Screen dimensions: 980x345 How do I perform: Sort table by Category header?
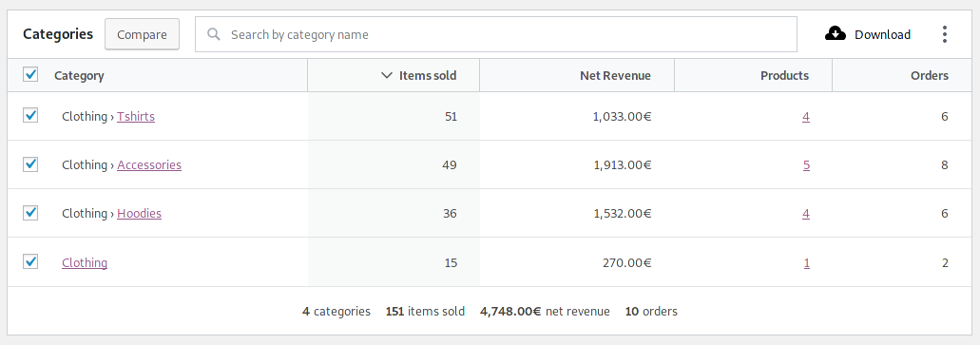[80, 76]
